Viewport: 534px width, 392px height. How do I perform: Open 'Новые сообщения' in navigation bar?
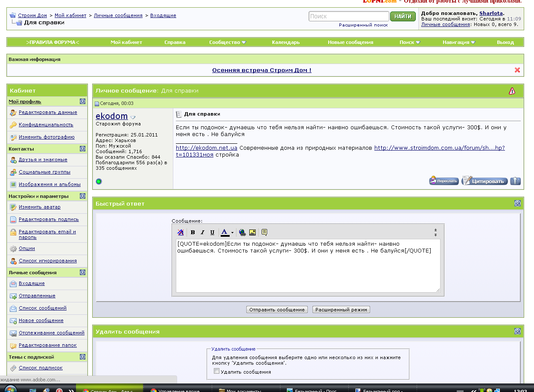point(350,42)
